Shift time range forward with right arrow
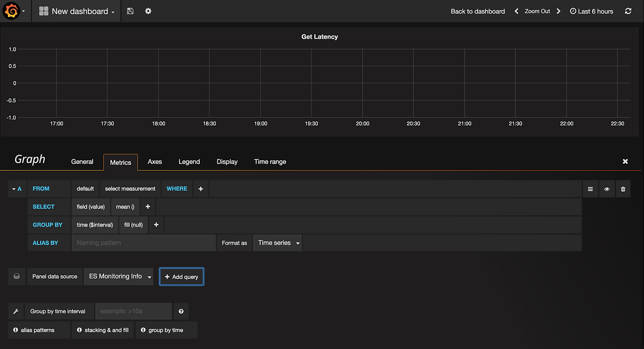644x349 pixels. (558, 11)
